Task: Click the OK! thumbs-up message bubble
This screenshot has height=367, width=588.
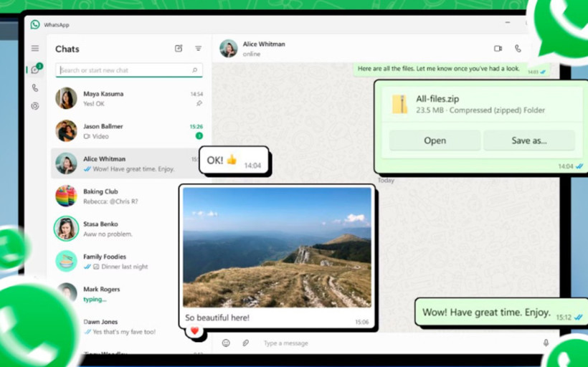Action: click(x=234, y=161)
